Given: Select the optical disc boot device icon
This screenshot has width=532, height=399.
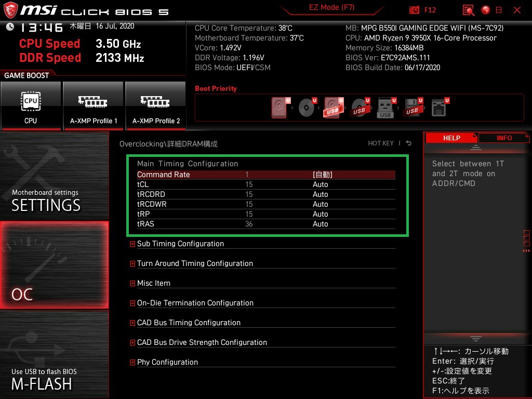Looking at the screenshot, I should coord(308,107).
